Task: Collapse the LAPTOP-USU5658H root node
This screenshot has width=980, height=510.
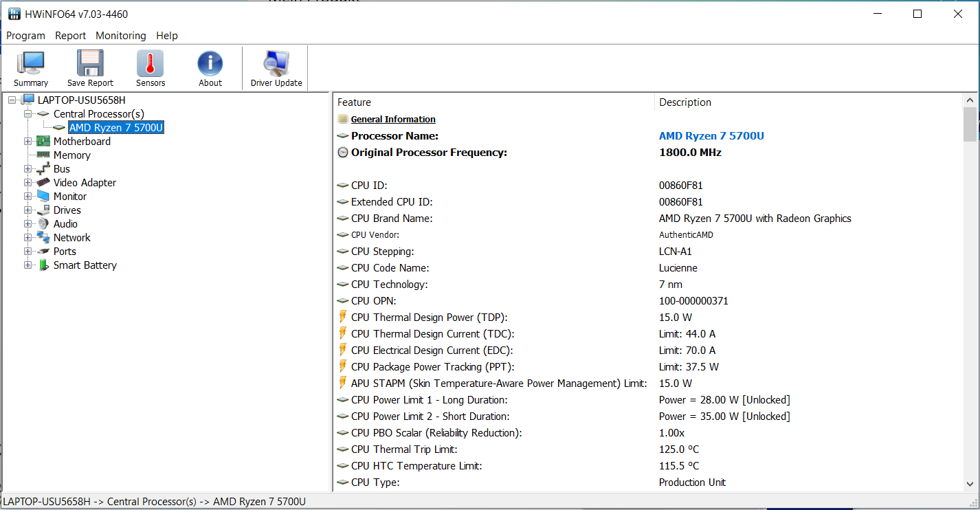Action: click(12, 100)
